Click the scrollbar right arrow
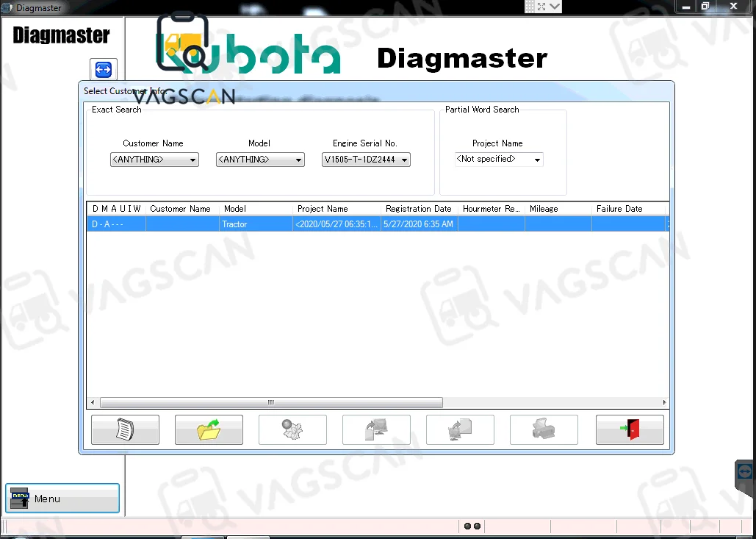 pyautogui.click(x=664, y=402)
